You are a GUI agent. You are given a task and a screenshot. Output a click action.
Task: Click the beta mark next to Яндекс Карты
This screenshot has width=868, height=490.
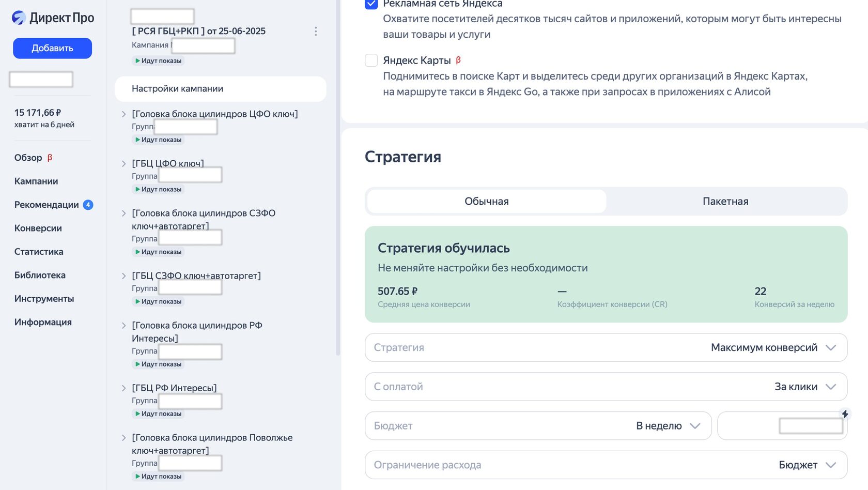(458, 60)
